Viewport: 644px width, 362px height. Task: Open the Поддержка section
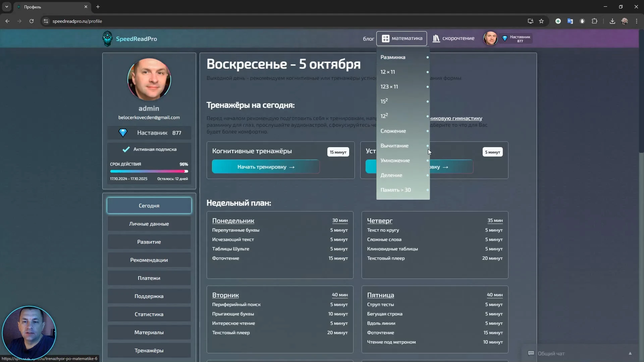(149, 296)
